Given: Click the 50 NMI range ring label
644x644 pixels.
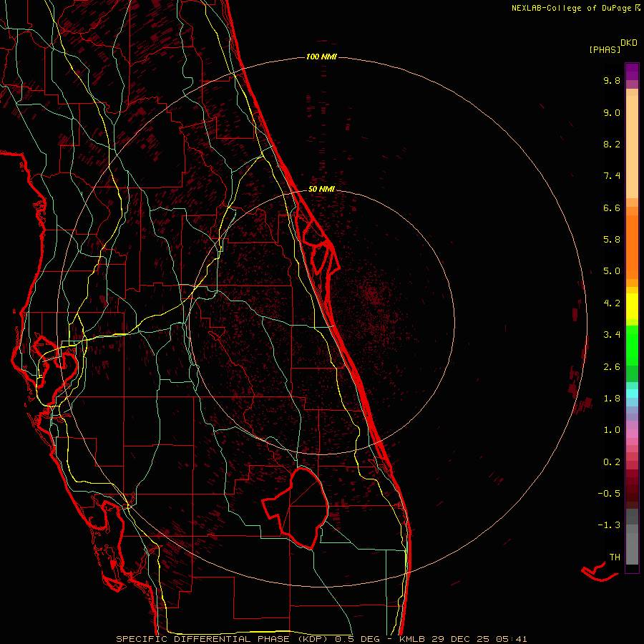Looking at the screenshot, I should [x=321, y=190].
